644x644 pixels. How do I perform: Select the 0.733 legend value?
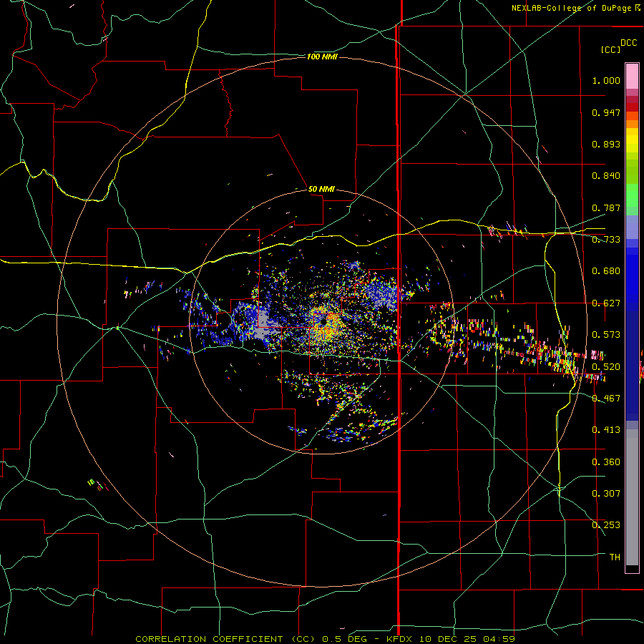606,240
